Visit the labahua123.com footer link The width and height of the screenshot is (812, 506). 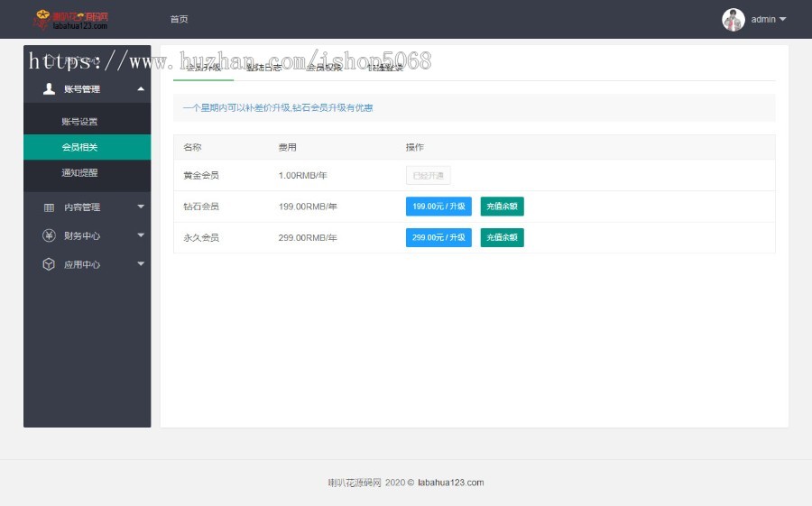(450, 483)
